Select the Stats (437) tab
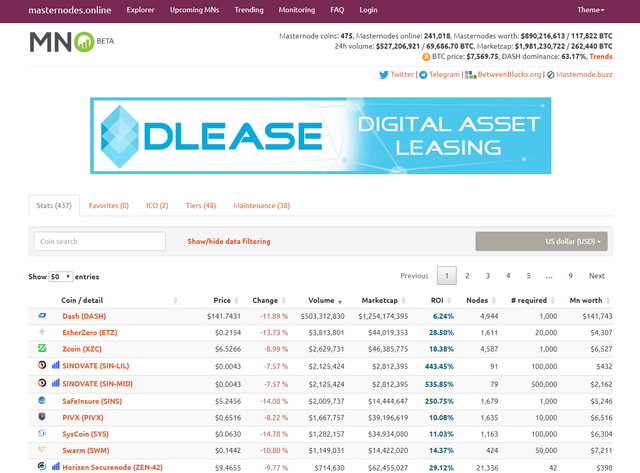Viewport: 640px width, 473px height. coord(54,206)
